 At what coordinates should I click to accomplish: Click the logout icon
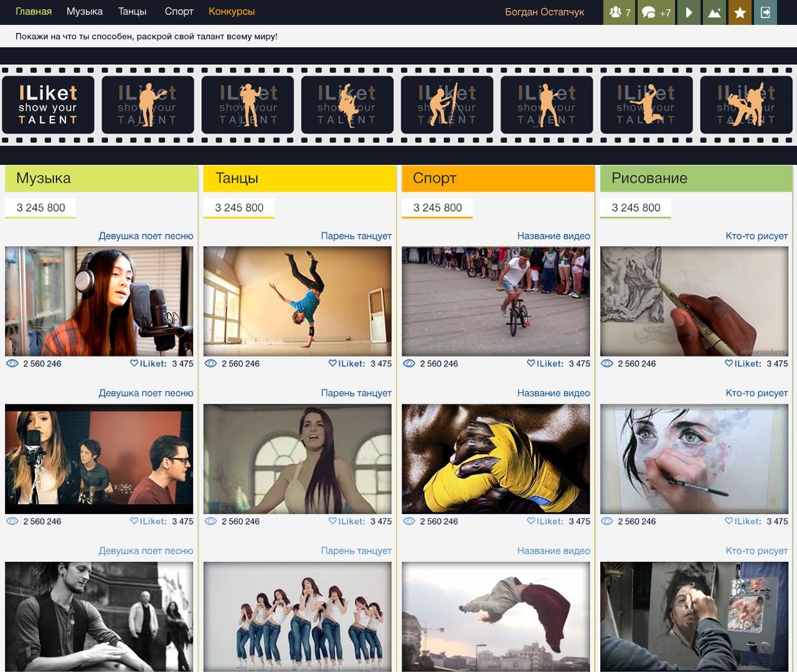[x=766, y=11]
